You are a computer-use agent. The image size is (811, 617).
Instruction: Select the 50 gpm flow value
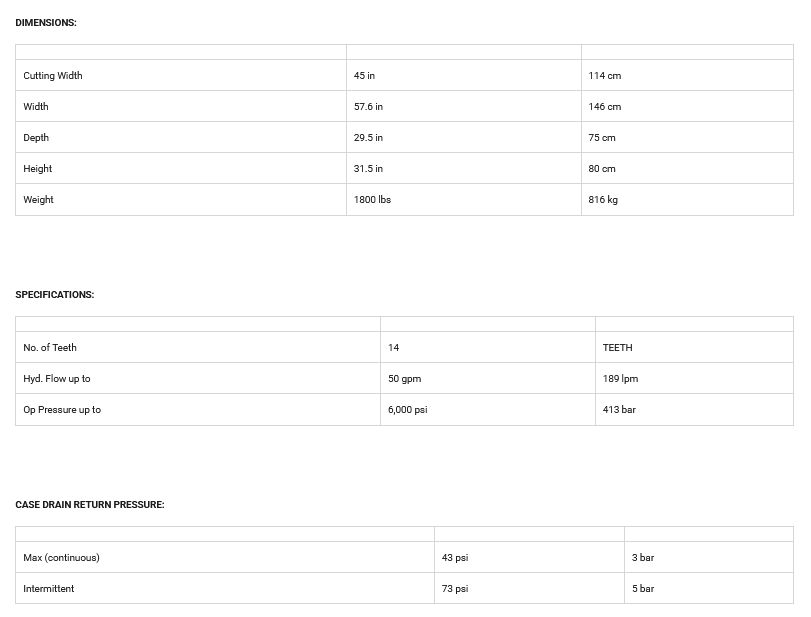click(x=404, y=379)
